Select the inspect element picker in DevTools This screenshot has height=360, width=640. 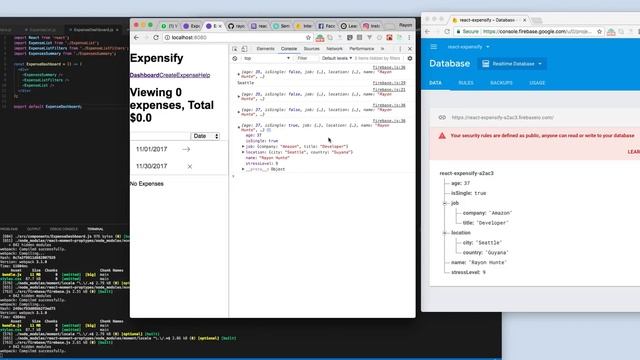(x=235, y=49)
